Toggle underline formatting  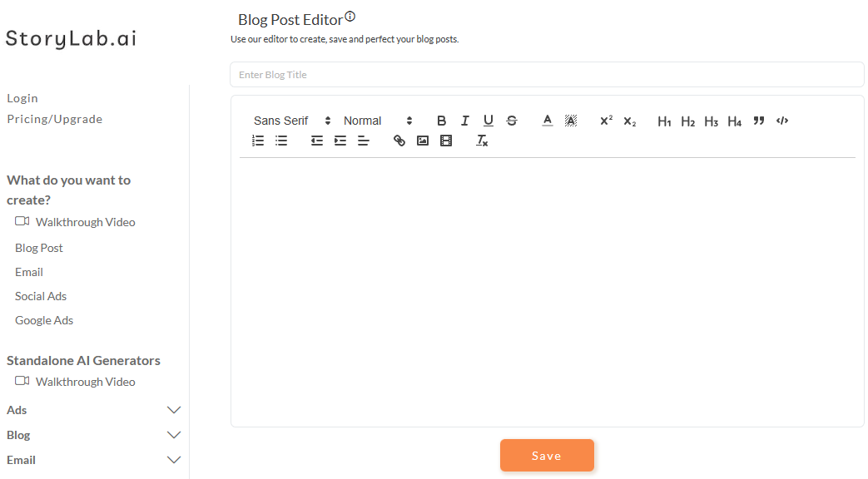[x=489, y=121]
